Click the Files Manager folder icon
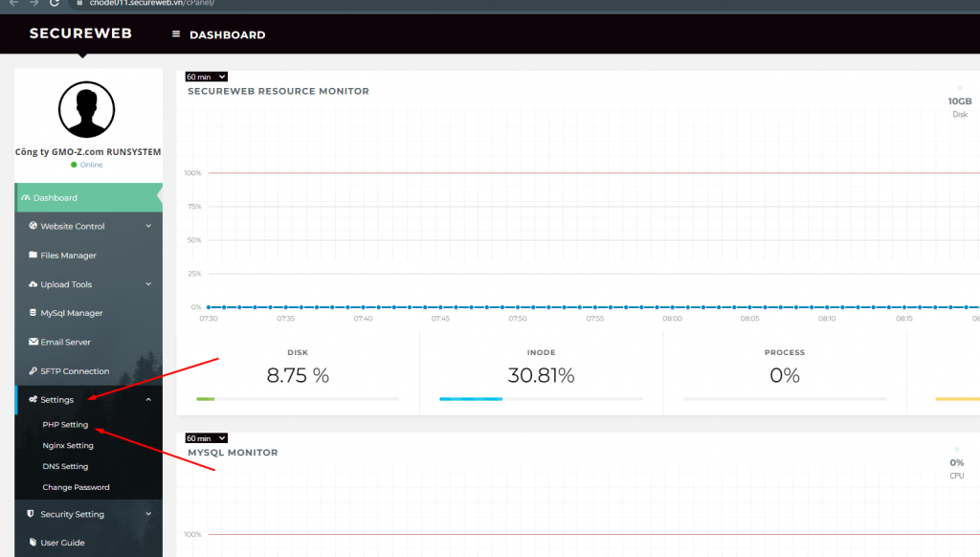 (33, 255)
